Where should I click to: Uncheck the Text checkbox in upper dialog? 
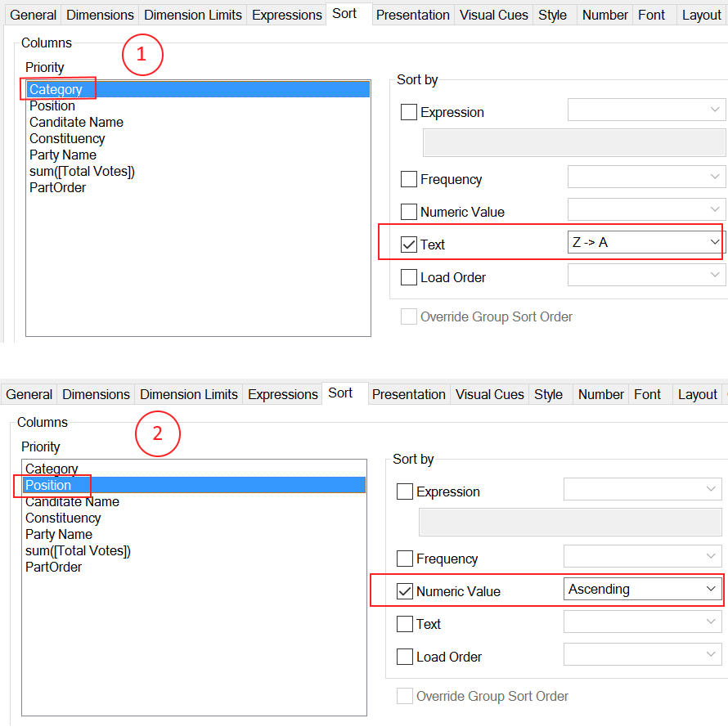pyautogui.click(x=409, y=245)
